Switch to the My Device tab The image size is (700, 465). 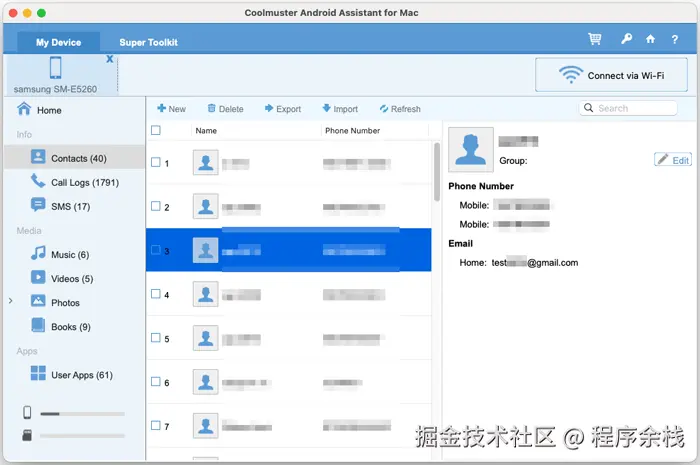point(58,42)
